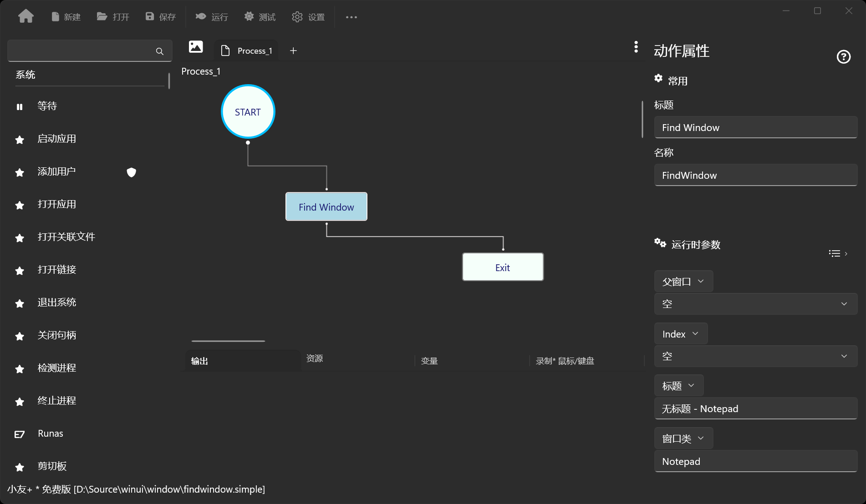Toggle the favorite star next to 剪切板

coord(20,467)
